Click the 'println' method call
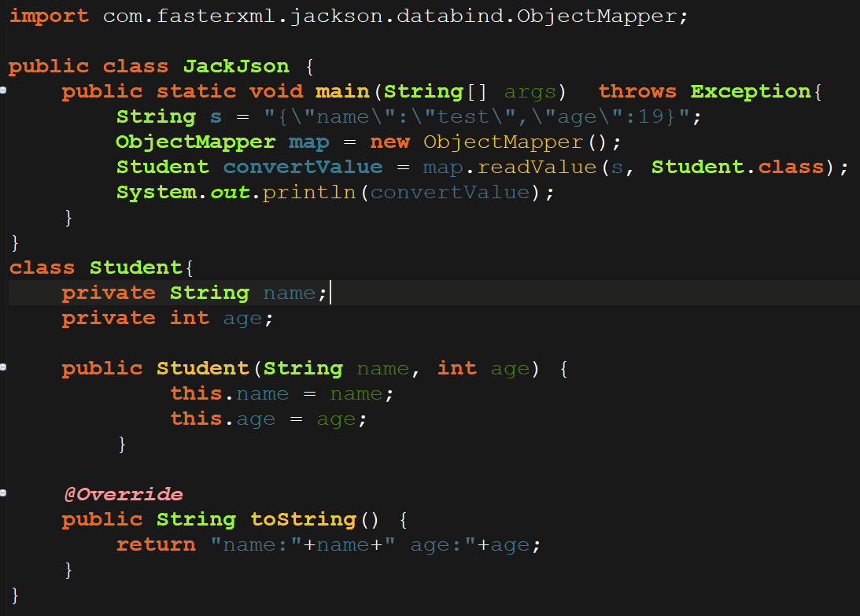Screen dimensions: 860x616 [308, 193]
